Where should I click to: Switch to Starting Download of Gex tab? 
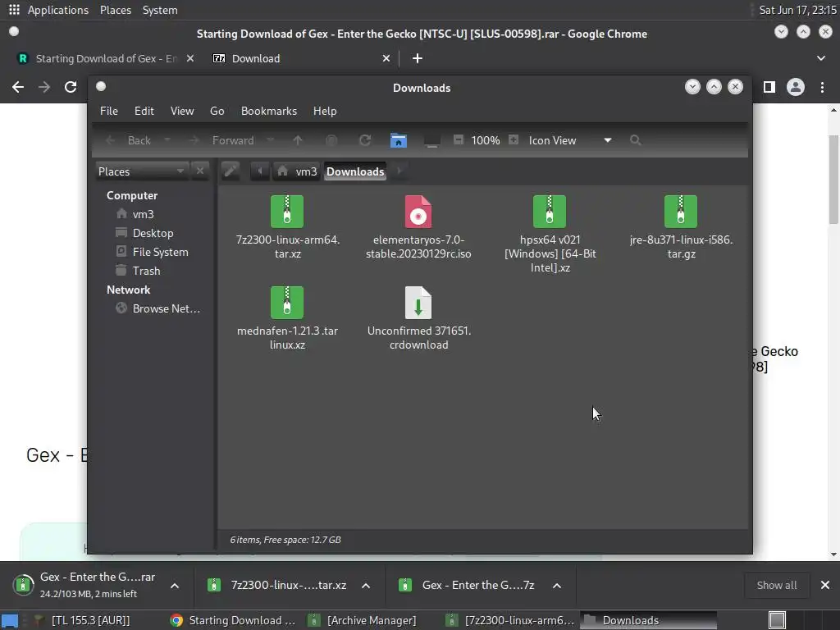pos(106,58)
